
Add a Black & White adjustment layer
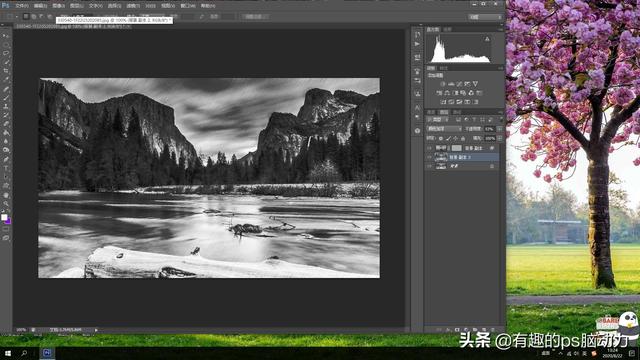[x=455, y=93]
